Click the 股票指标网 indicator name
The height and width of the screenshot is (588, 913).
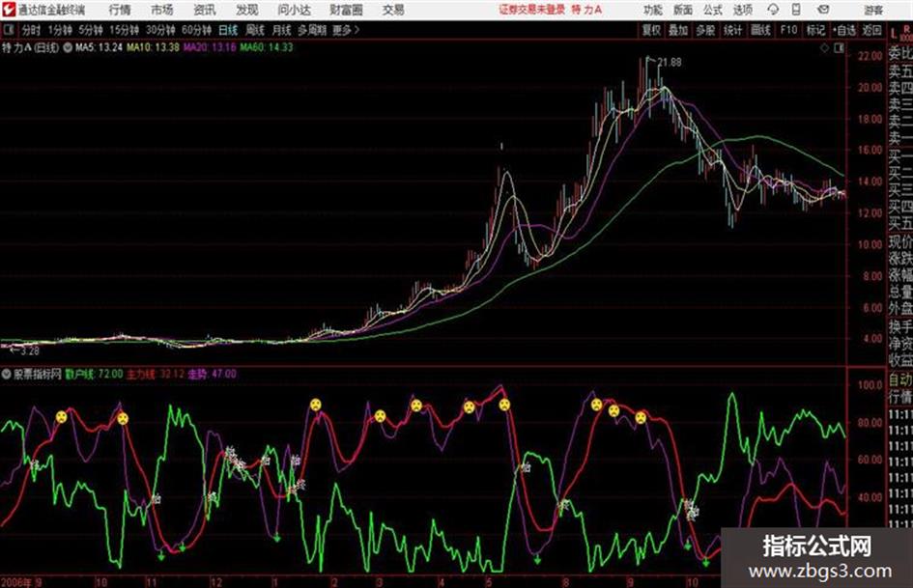pos(38,375)
